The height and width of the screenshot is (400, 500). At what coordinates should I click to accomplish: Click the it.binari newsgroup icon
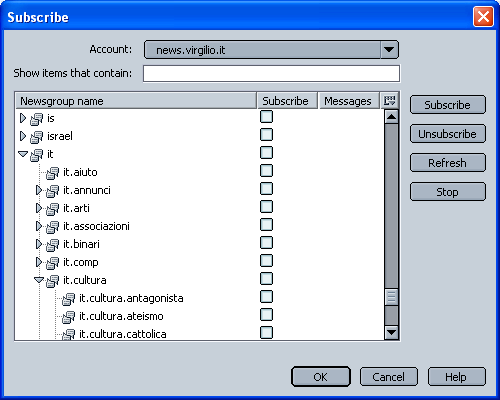(52, 244)
